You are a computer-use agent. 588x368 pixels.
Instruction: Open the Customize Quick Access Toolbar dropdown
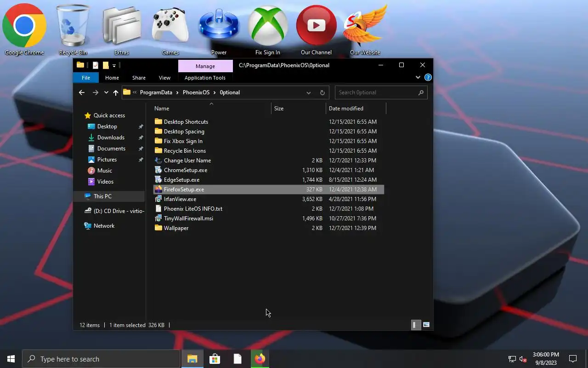(x=114, y=65)
